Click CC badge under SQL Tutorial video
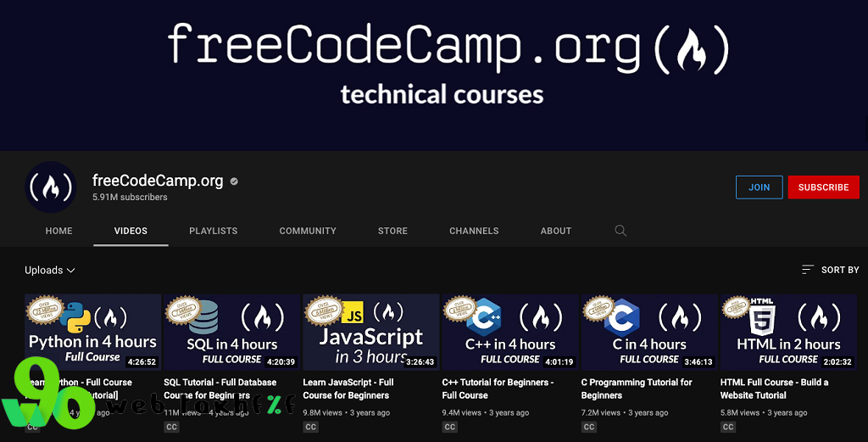This screenshot has width=868, height=442. click(171, 427)
